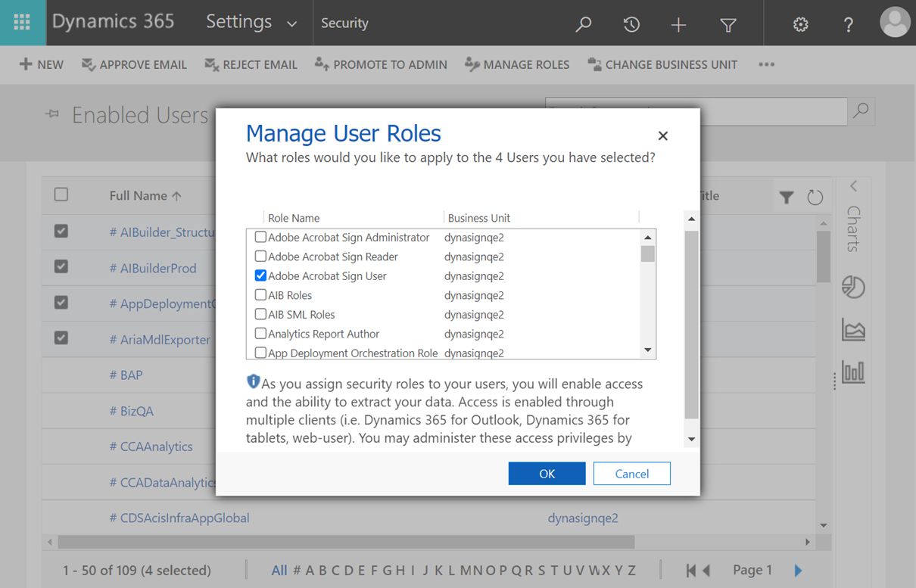Go to next page arrow
This screenshot has height=588, width=916.
(x=798, y=571)
